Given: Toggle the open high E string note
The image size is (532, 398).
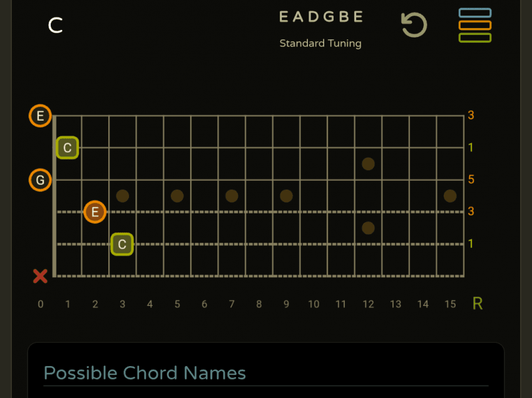Looking at the screenshot, I should click(40, 116).
